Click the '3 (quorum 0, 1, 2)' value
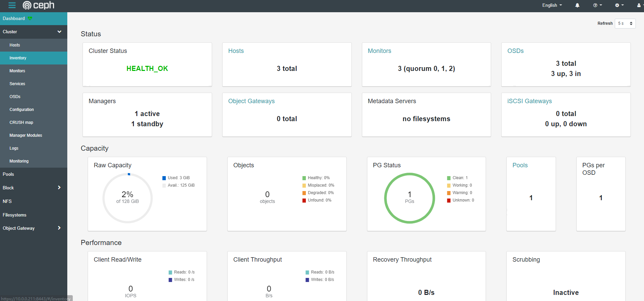The width and height of the screenshot is (644, 301). tap(426, 69)
